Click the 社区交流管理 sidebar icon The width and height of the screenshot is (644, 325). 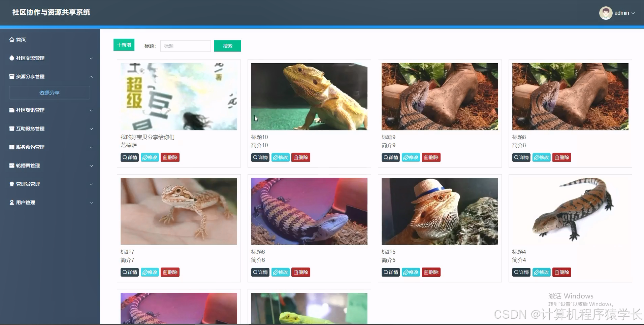12,58
